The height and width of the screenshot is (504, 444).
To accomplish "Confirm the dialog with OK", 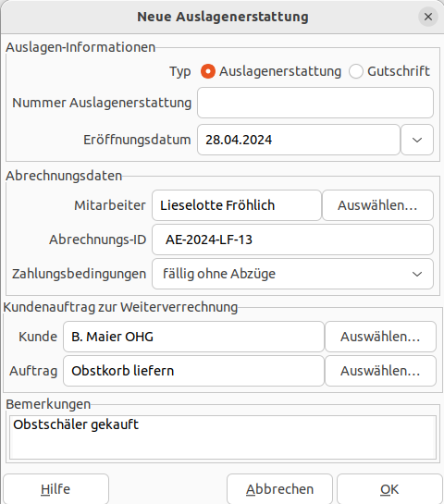I will tap(389, 489).
